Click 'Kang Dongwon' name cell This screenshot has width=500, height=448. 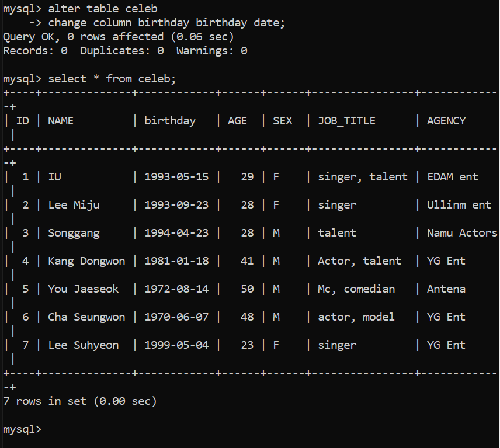(x=86, y=261)
